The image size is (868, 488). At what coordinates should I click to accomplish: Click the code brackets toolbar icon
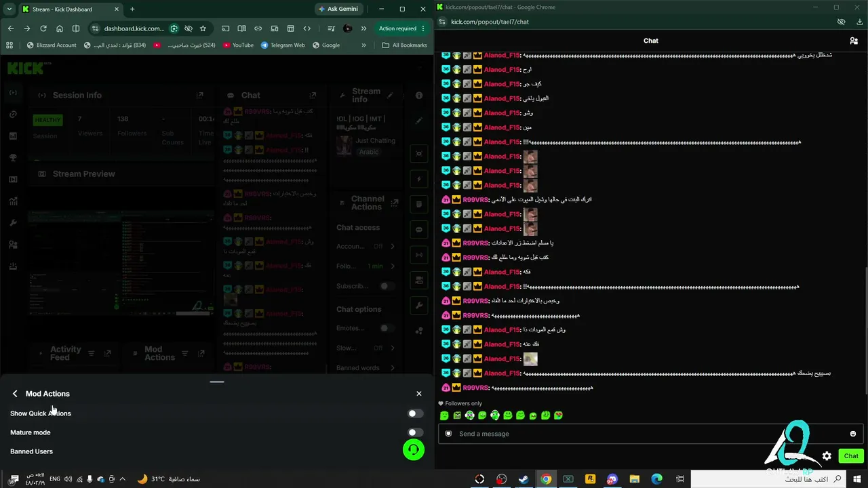307,28
